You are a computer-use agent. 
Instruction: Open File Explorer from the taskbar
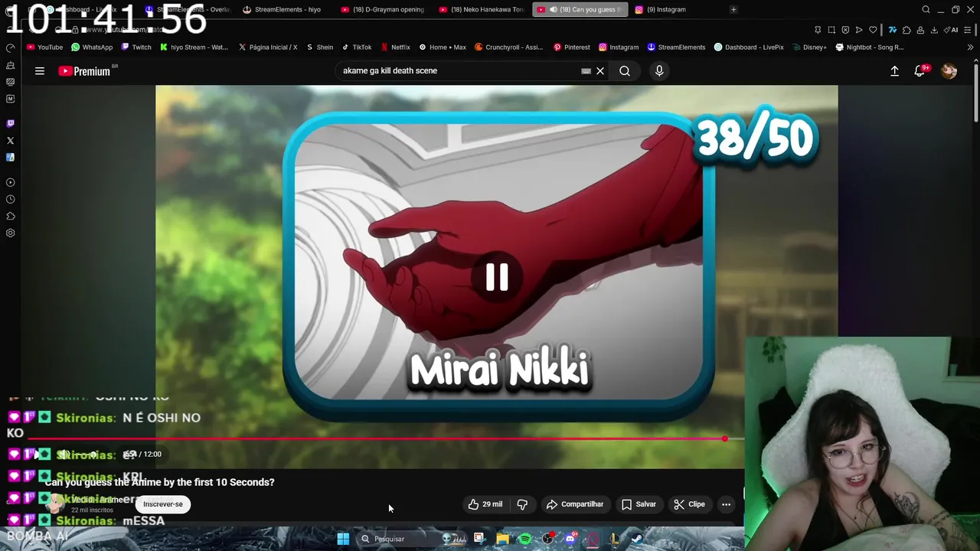[x=502, y=539]
